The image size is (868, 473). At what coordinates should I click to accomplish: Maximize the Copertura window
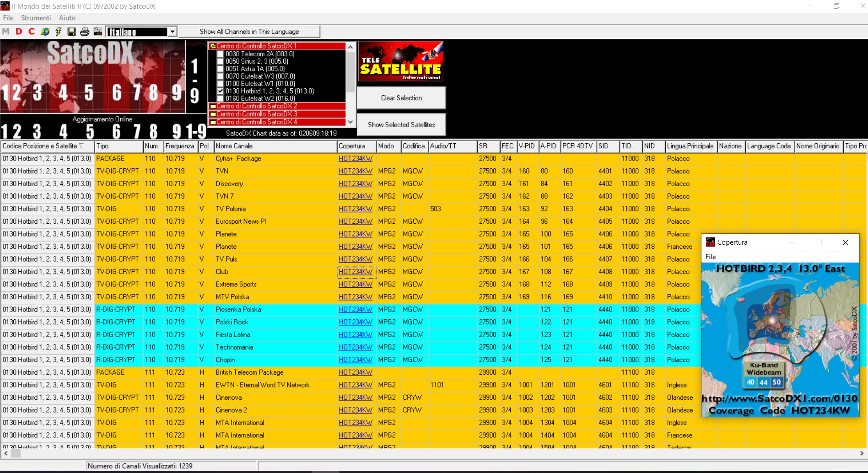point(819,242)
